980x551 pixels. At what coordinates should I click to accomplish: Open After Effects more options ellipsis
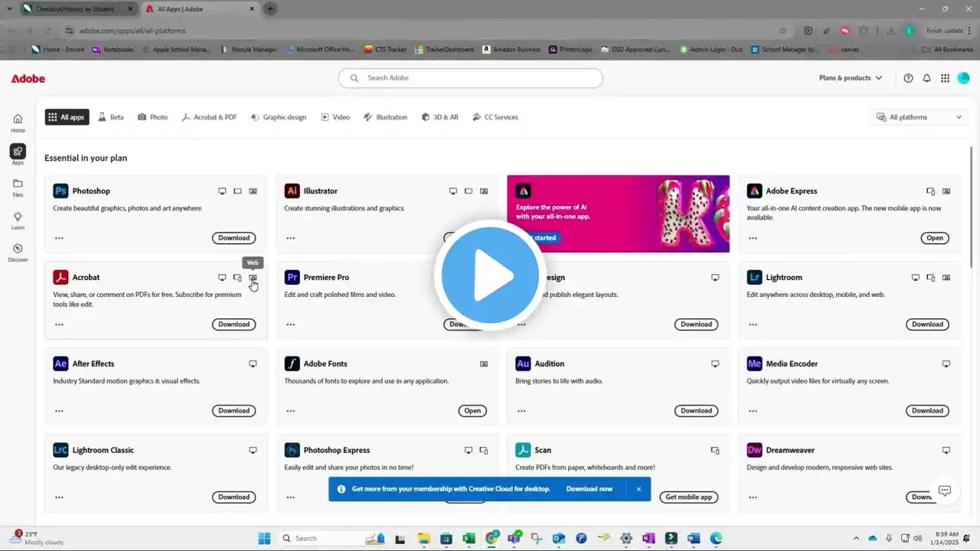click(59, 411)
